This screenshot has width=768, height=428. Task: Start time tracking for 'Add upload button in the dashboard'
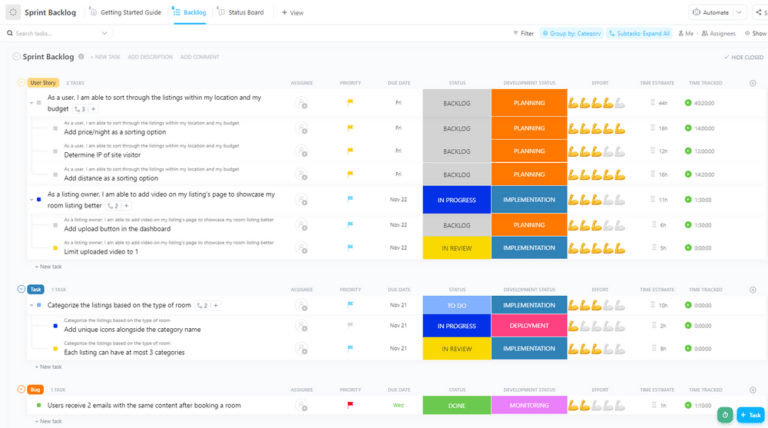688,225
